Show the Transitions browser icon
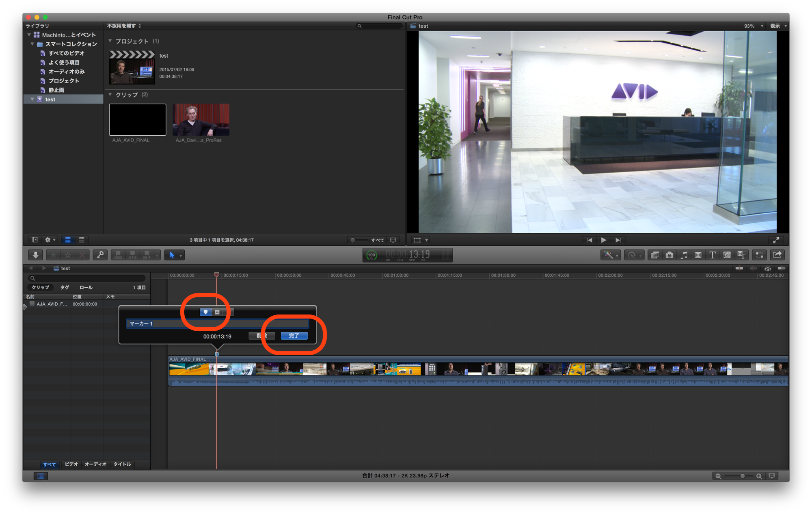 (x=698, y=255)
